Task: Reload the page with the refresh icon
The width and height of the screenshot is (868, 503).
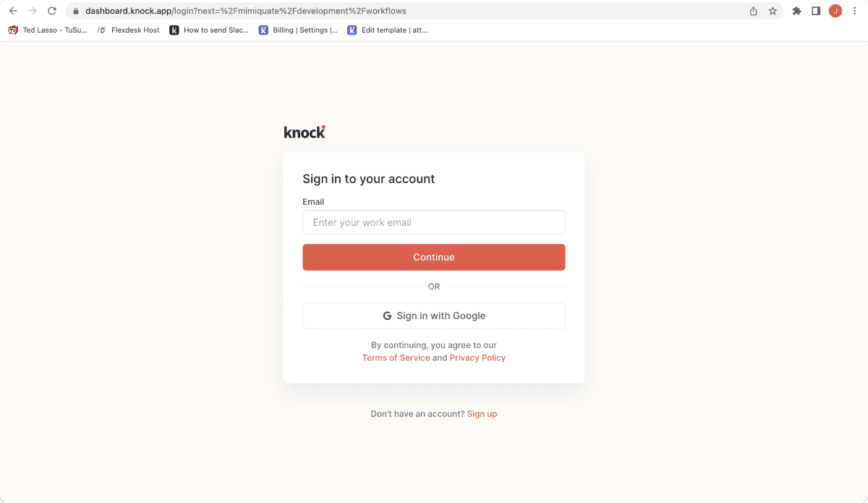Action: tap(51, 11)
